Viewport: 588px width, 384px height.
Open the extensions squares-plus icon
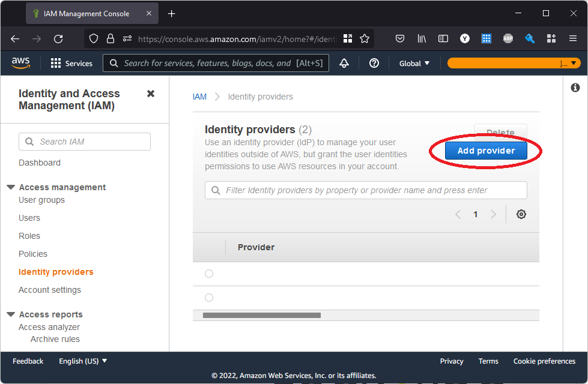[551, 38]
